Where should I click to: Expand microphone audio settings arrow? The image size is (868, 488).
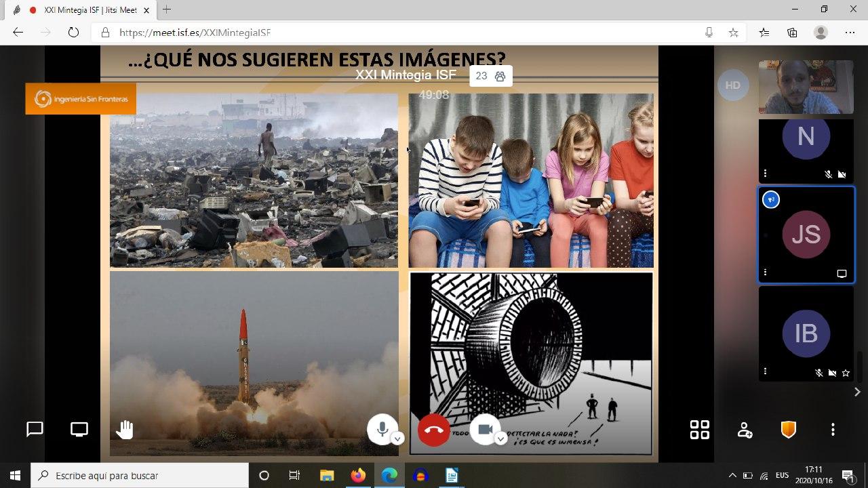tap(398, 439)
